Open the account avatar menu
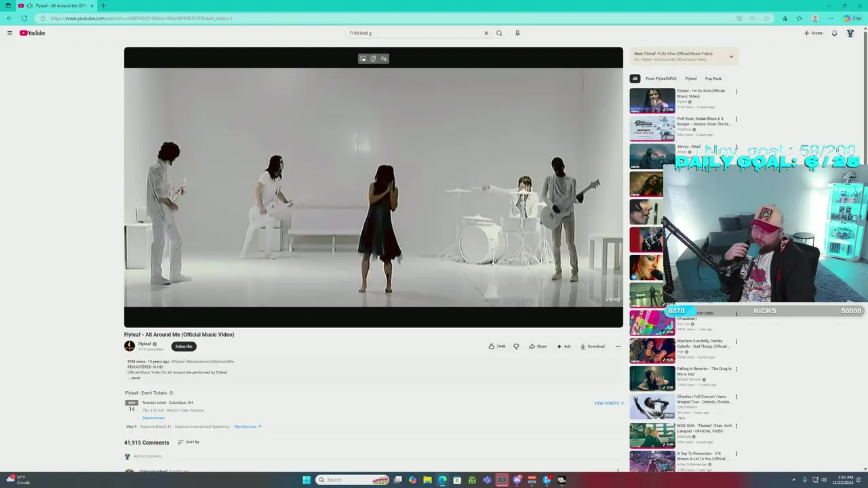The width and height of the screenshot is (868, 488). tap(850, 33)
